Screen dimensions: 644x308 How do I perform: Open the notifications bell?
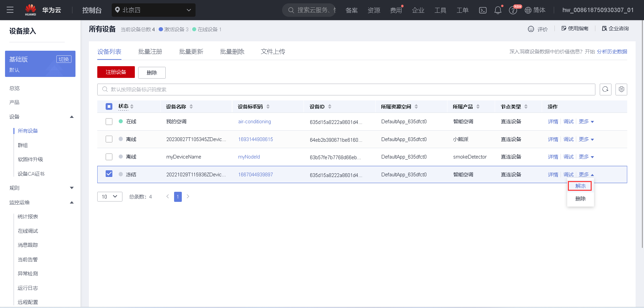pyautogui.click(x=497, y=10)
